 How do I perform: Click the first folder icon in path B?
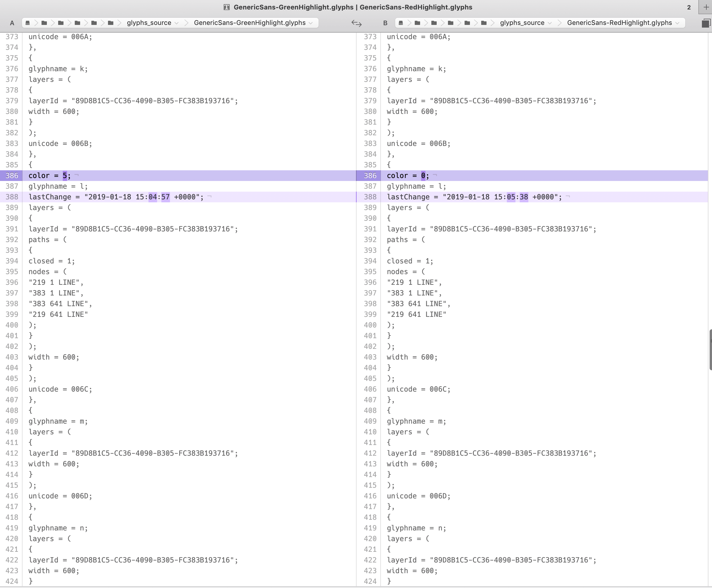417,23
